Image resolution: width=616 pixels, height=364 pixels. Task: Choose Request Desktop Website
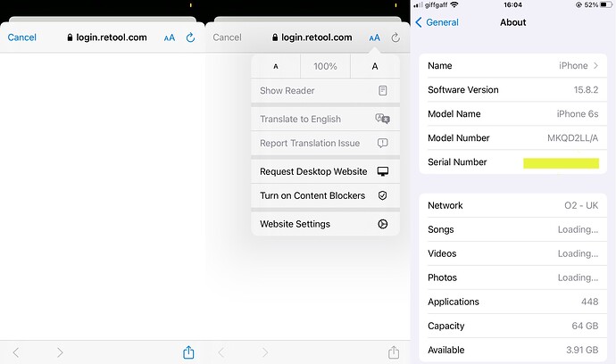click(325, 171)
